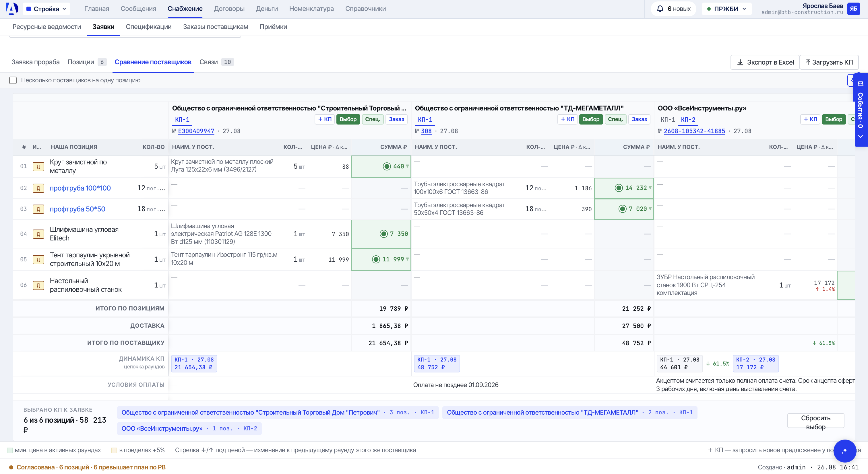Open the профтруба 50*50 position link
This screenshot has width=868, height=474.
click(77, 209)
